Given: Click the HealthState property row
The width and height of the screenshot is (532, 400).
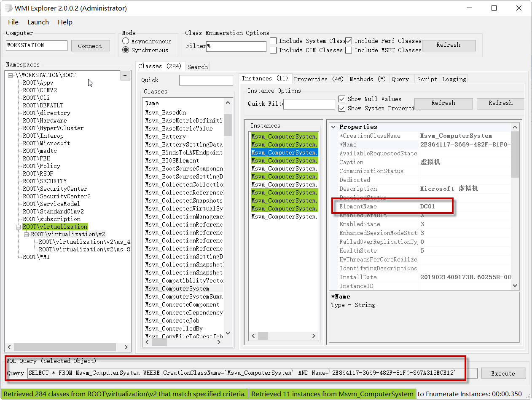Looking at the screenshot, I should (425, 251).
